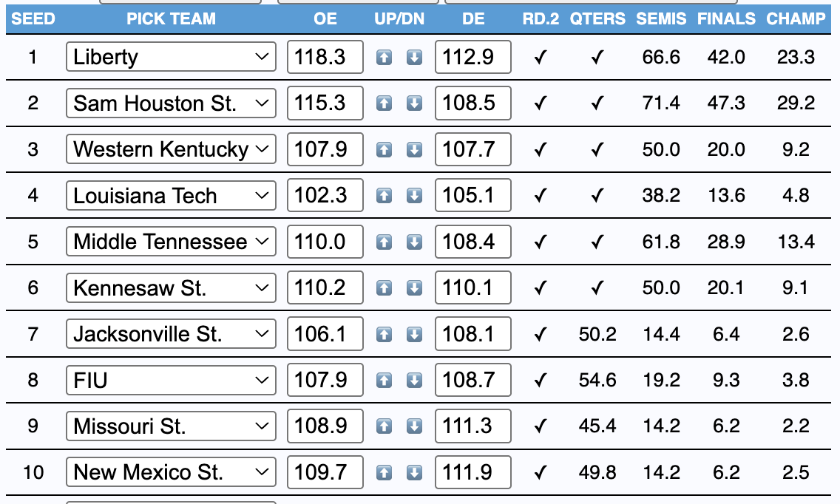Expand the Missouri St. pick team dropdown

click(171, 426)
